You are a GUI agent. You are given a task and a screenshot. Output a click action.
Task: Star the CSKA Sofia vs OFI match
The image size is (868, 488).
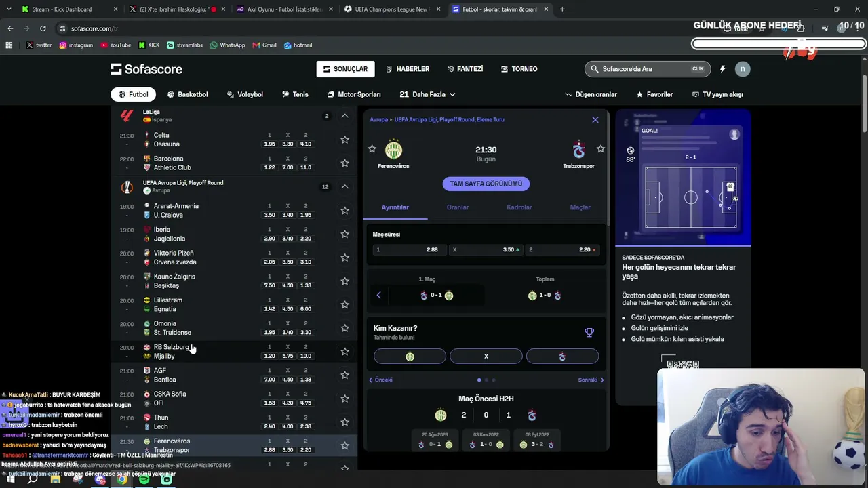(x=344, y=399)
